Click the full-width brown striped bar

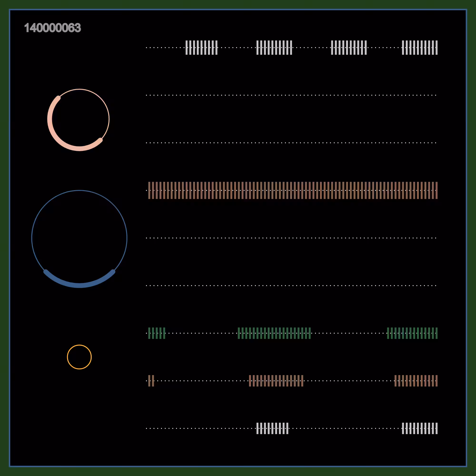point(293,190)
